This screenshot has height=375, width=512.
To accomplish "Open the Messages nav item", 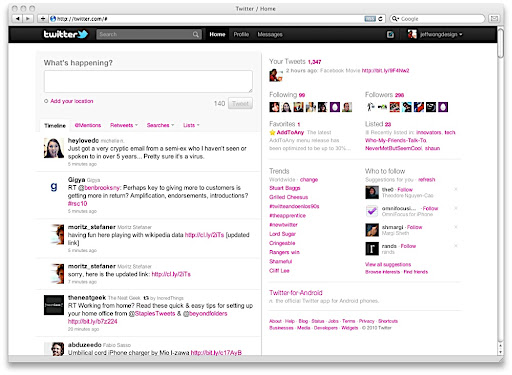I will pos(270,34).
